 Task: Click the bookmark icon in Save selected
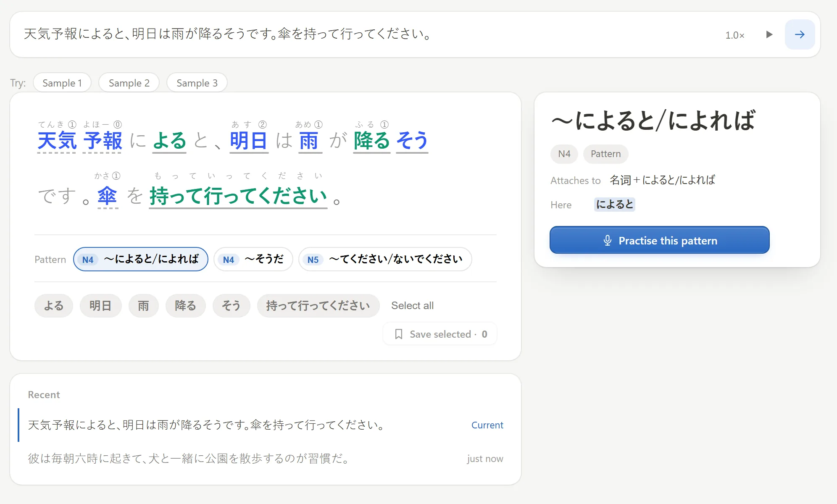[399, 334]
